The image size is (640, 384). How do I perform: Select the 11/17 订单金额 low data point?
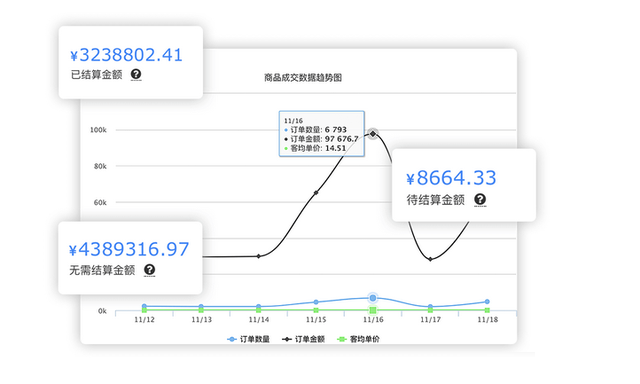click(x=430, y=259)
